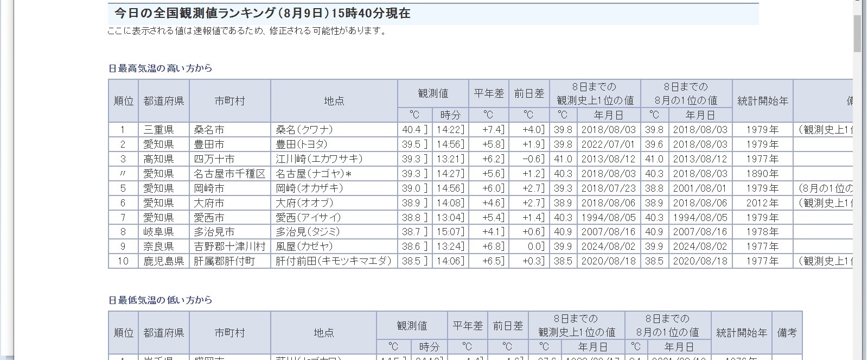Click the 前日差 header in the lower table
The width and height of the screenshot is (868, 360).
508,326
